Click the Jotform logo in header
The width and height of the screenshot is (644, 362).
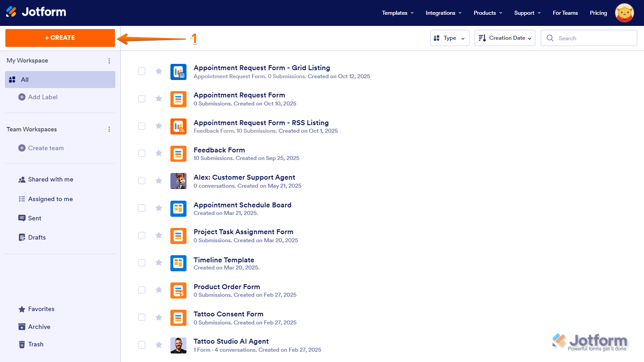point(36,12)
